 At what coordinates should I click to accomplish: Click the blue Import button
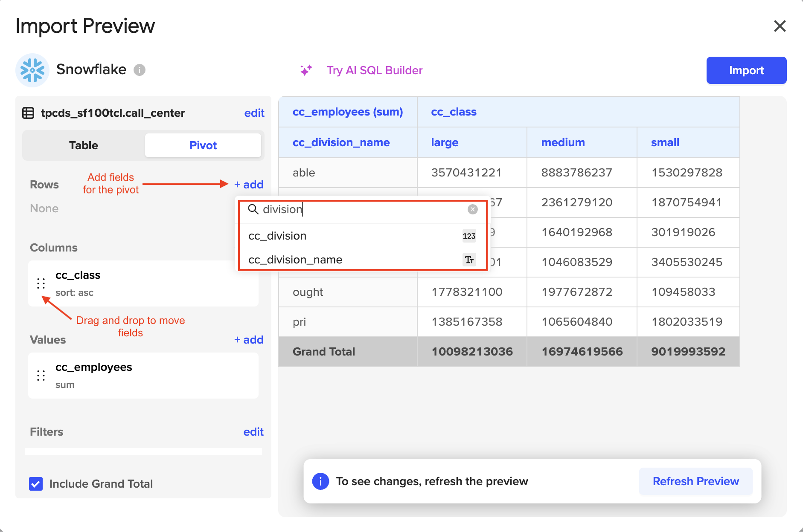pyautogui.click(x=746, y=70)
